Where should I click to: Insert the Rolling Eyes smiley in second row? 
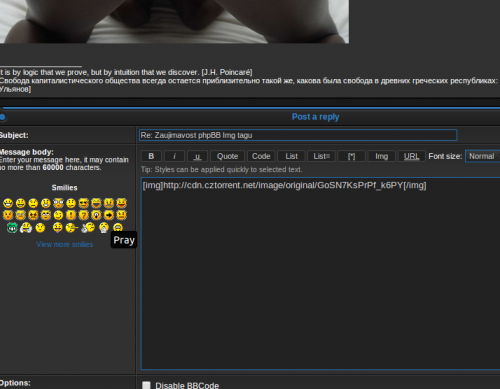(46, 215)
